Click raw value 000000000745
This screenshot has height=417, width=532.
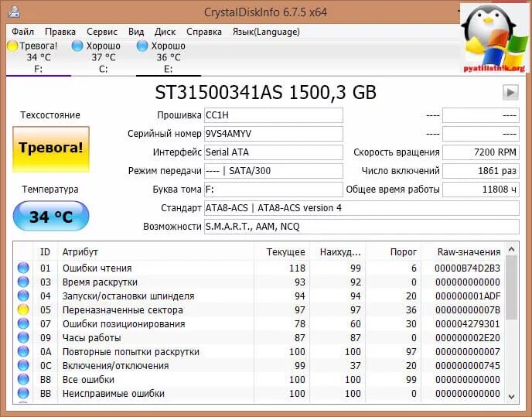coord(468,366)
